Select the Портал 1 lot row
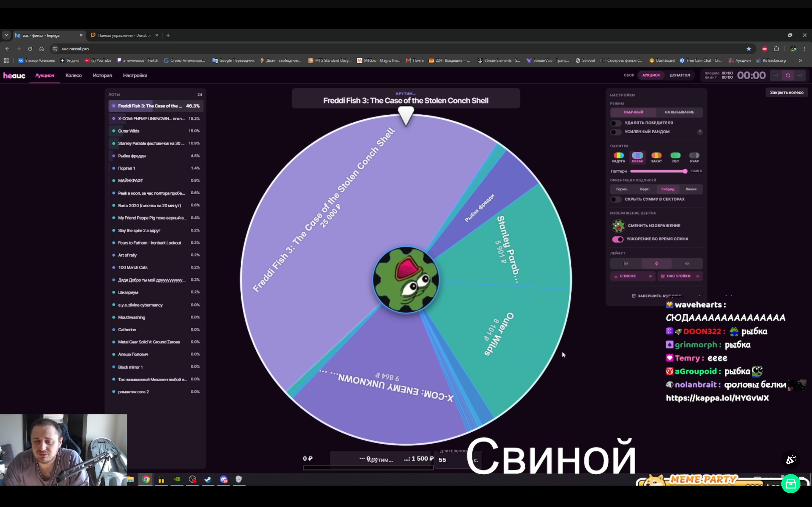 click(x=156, y=168)
